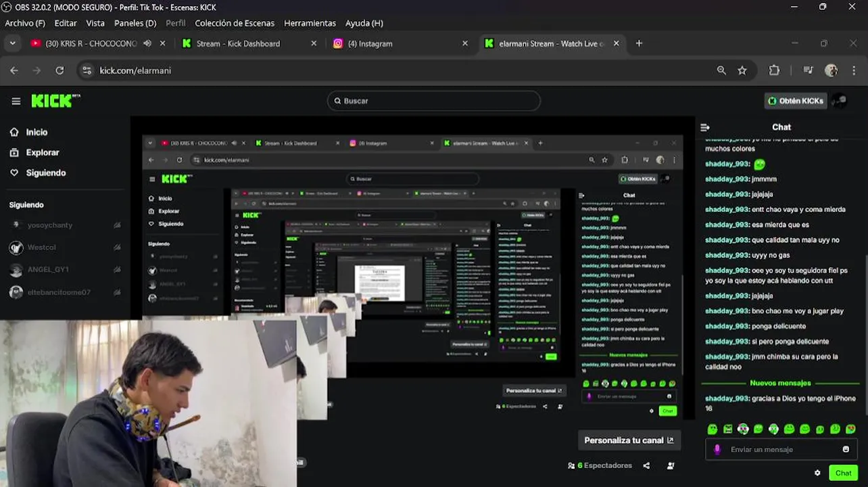868x487 pixels.
Task: Open the browser three-dot menu
Action: [x=854, y=70]
